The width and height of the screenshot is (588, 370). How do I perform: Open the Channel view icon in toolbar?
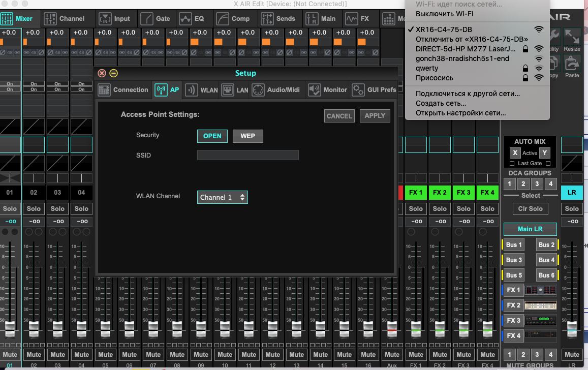51,19
